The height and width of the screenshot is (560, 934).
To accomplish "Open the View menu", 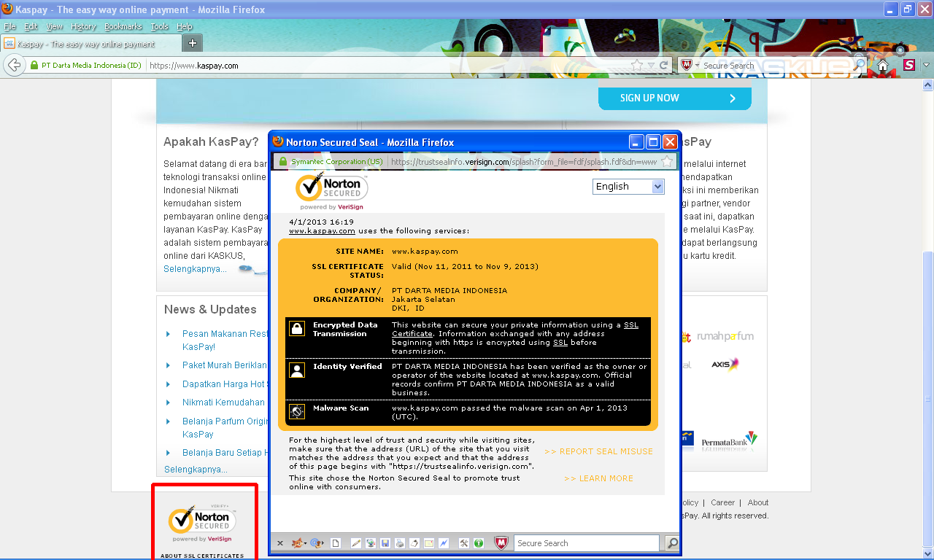I will [x=55, y=26].
